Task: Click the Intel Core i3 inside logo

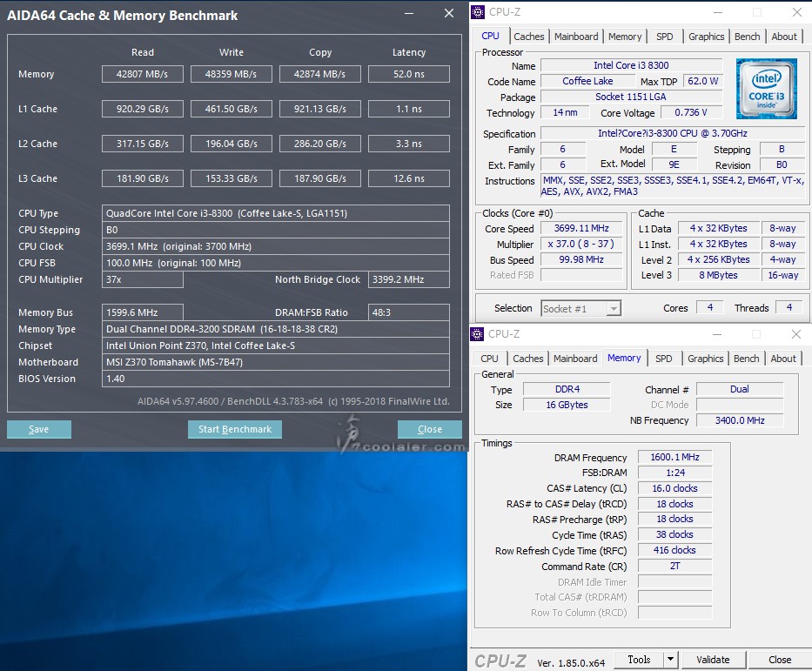Action: tap(767, 89)
